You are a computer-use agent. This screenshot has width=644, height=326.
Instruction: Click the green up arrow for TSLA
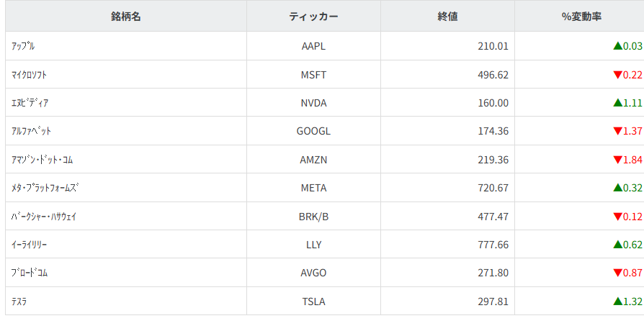pos(617,302)
